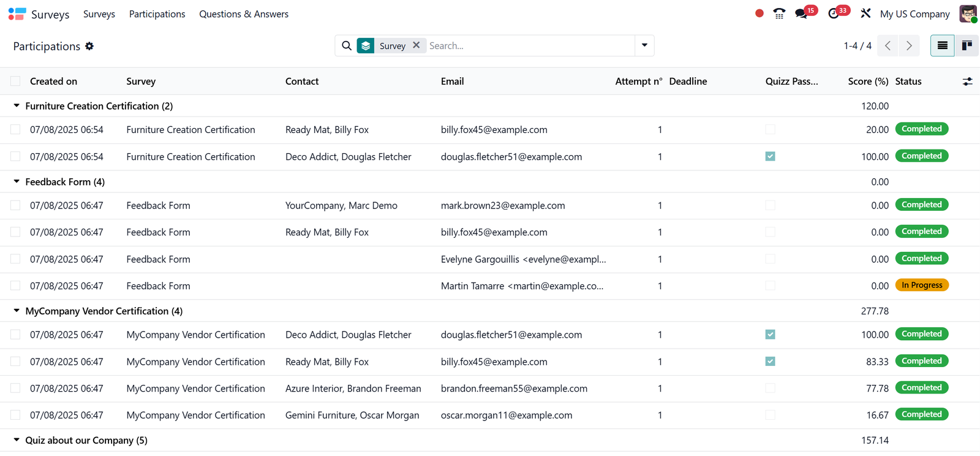Select Martin Tamarre Feedback Form row checkbox
The image size is (980, 456).
tap(15, 286)
